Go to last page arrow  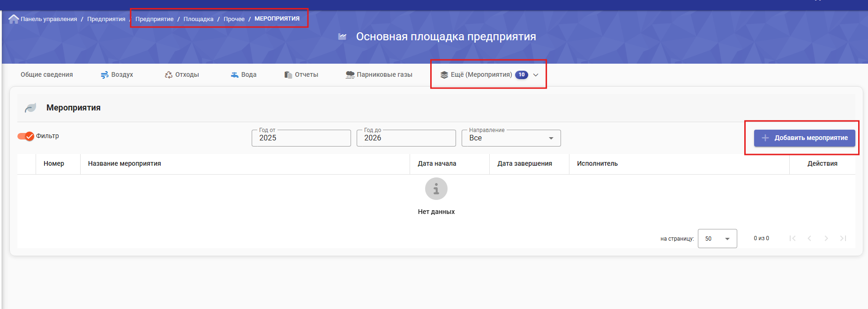pos(843,238)
